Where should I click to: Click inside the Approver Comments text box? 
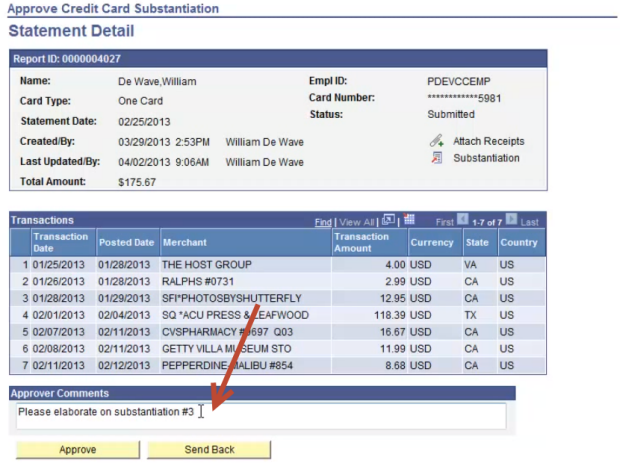click(260, 416)
